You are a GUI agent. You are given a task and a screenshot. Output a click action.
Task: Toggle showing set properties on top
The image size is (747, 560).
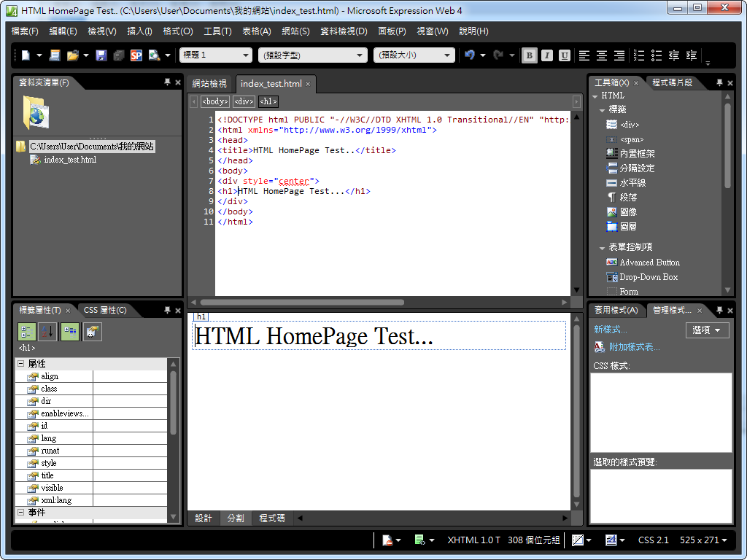pyautogui.click(x=70, y=332)
